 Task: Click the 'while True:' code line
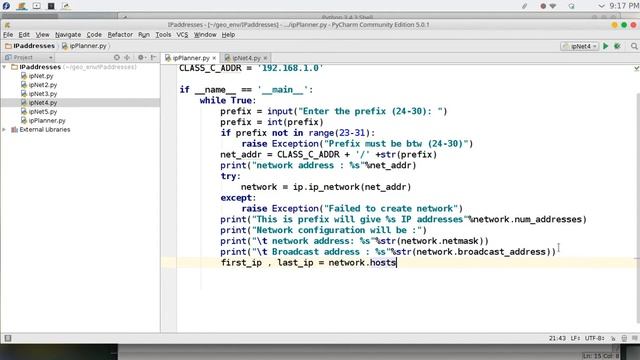(228, 100)
